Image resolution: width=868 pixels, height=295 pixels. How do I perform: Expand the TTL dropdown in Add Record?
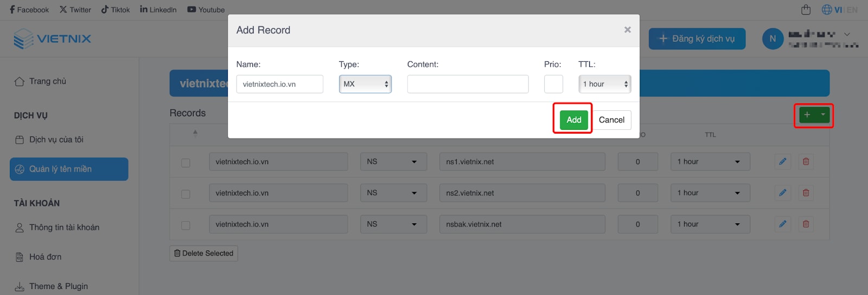[604, 84]
